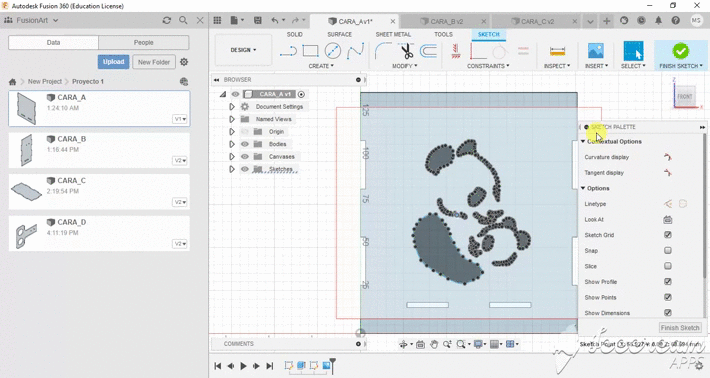This screenshot has height=378, width=710.
Task: Enable the Snap checkbox
Action: point(667,250)
